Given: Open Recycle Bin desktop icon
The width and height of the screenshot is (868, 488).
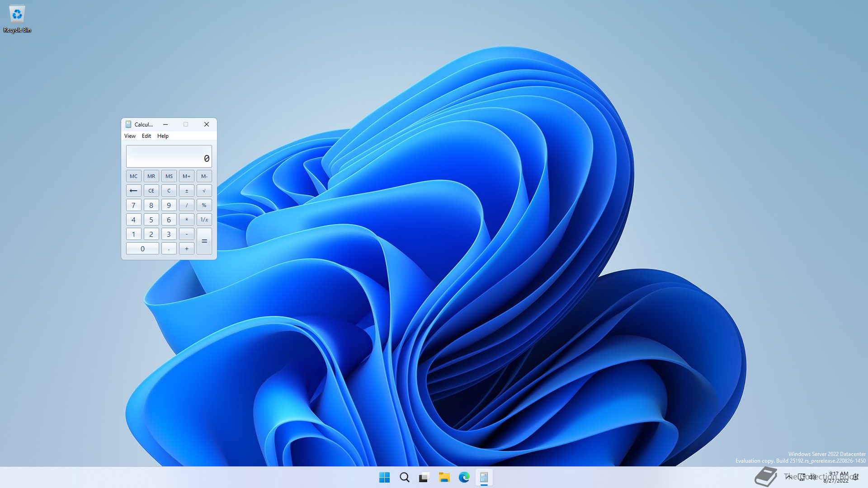Looking at the screenshot, I should 17,19.
